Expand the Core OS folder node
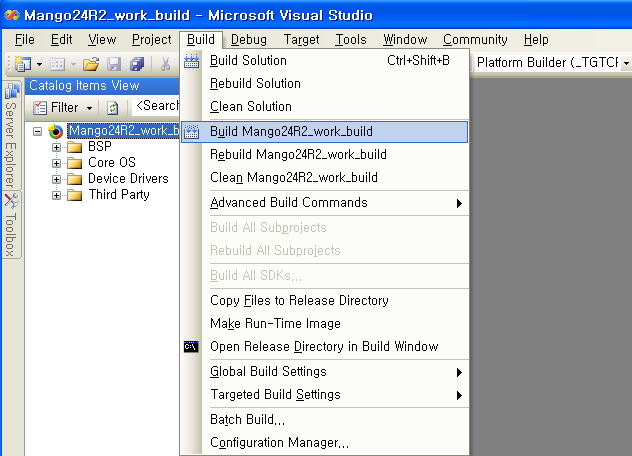Viewport: 632px width, 456px height. 56,163
